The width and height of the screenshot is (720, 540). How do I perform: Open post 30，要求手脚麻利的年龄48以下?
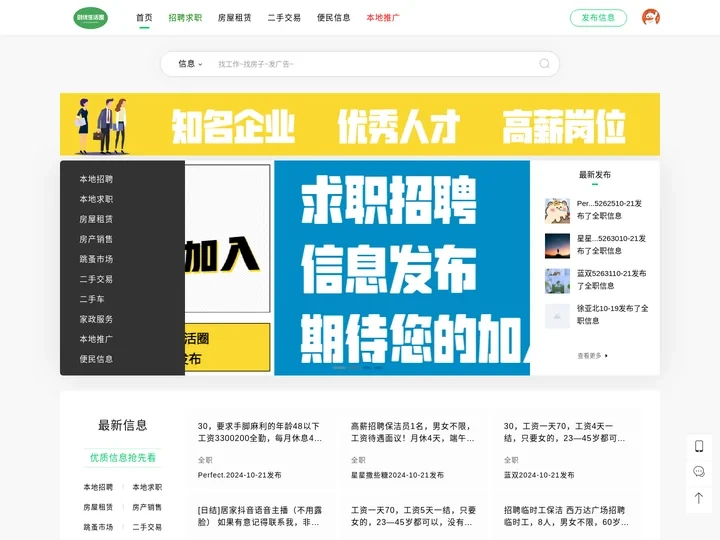(260, 432)
